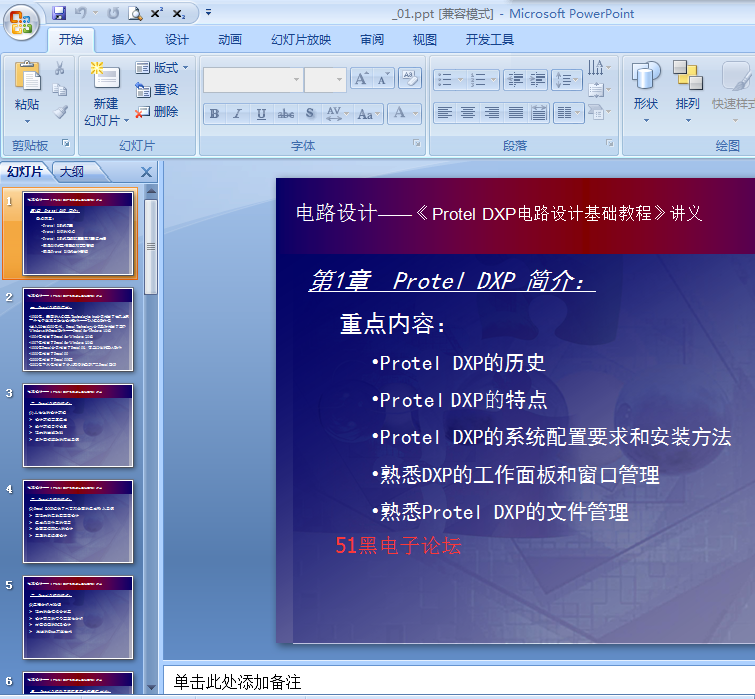Screen dimensions: 755x699
Task: Click scroll down arrow of thumbnail pane
Action: tap(151, 687)
